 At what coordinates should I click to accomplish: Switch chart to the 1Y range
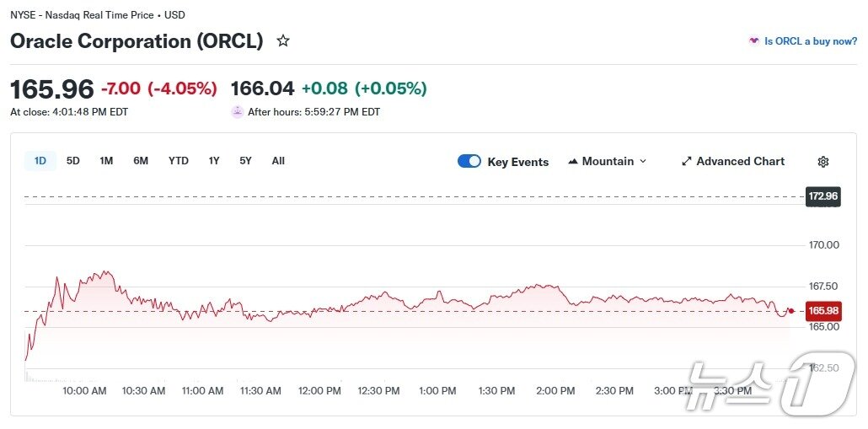click(214, 160)
